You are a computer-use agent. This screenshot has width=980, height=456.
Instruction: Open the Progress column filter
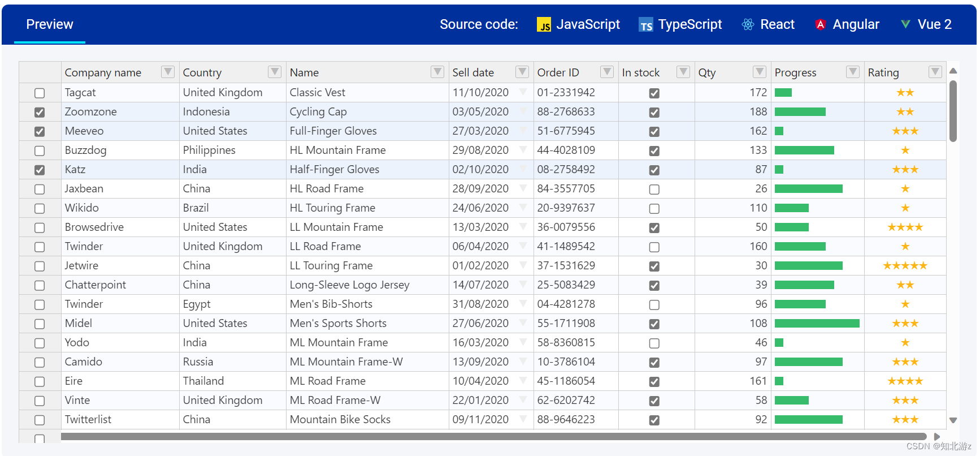[853, 72]
